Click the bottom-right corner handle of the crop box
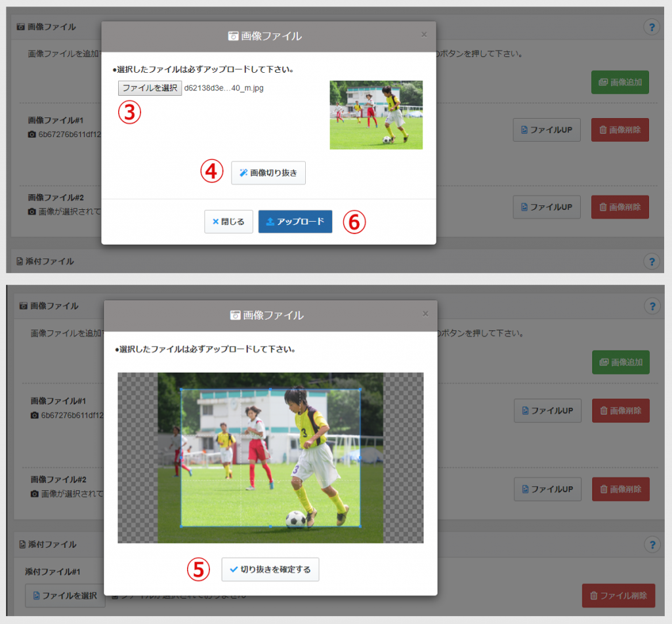The height and width of the screenshot is (624, 672). coord(360,526)
